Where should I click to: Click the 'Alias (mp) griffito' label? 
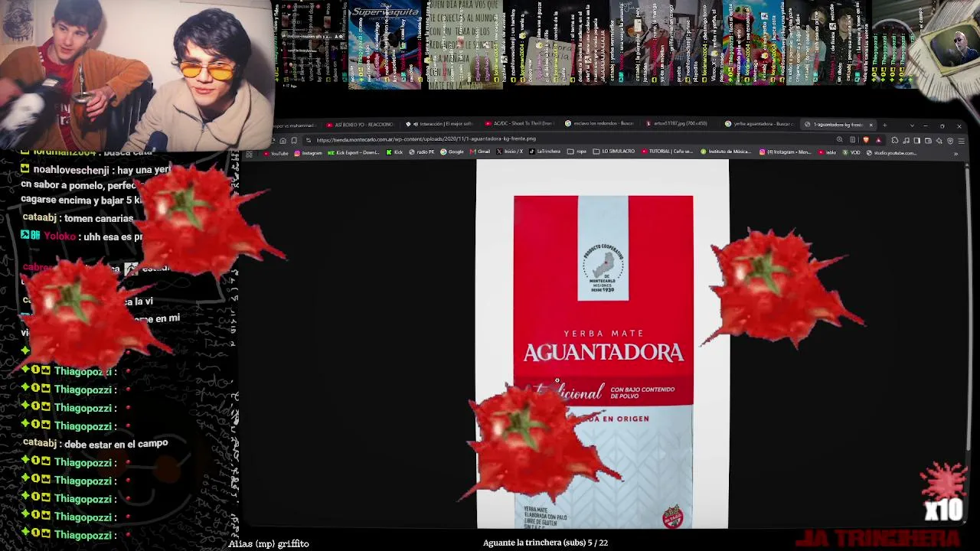[269, 543]
